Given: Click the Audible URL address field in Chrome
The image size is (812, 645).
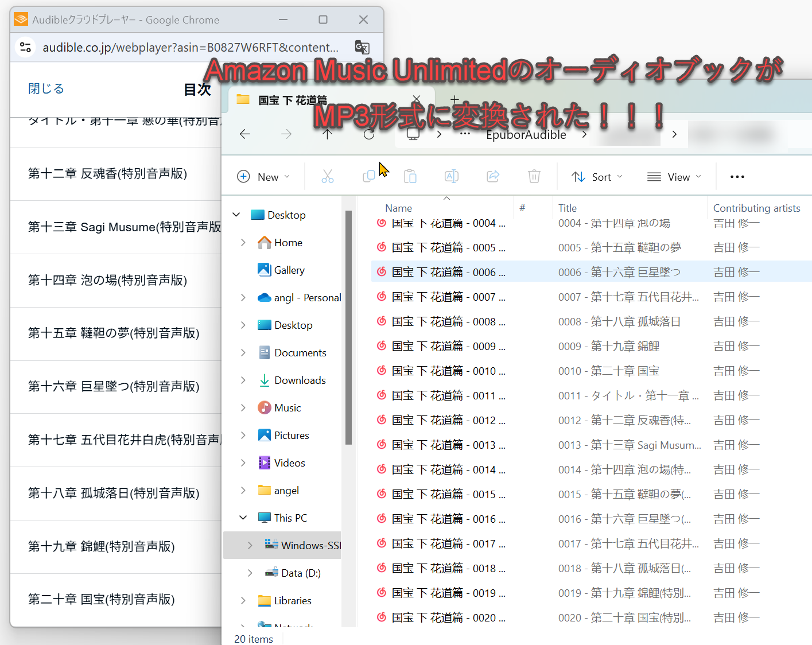Looking at the screenshot, I should pos(191,48).
